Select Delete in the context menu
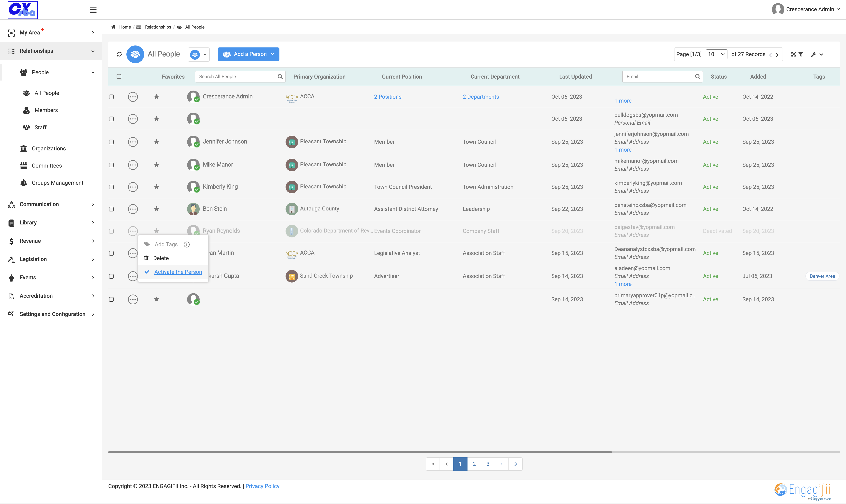 (161, 258)
